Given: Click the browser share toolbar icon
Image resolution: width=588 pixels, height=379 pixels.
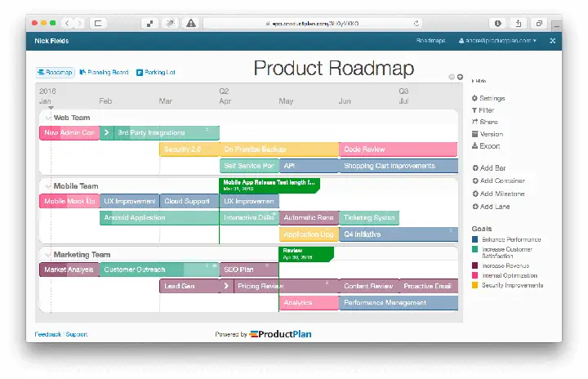Looking at the screenshot, I should [x=519, y=23].
